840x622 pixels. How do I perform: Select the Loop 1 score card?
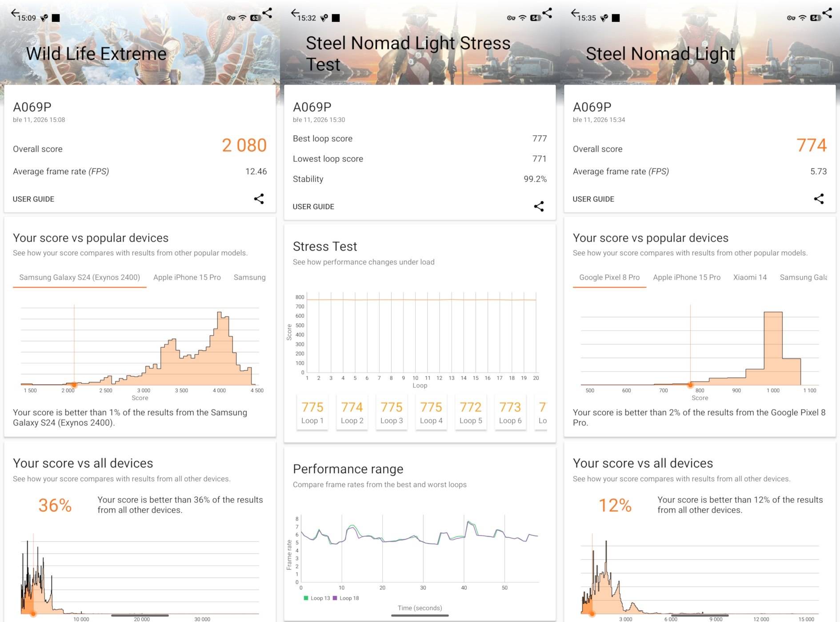coord(312,413)
